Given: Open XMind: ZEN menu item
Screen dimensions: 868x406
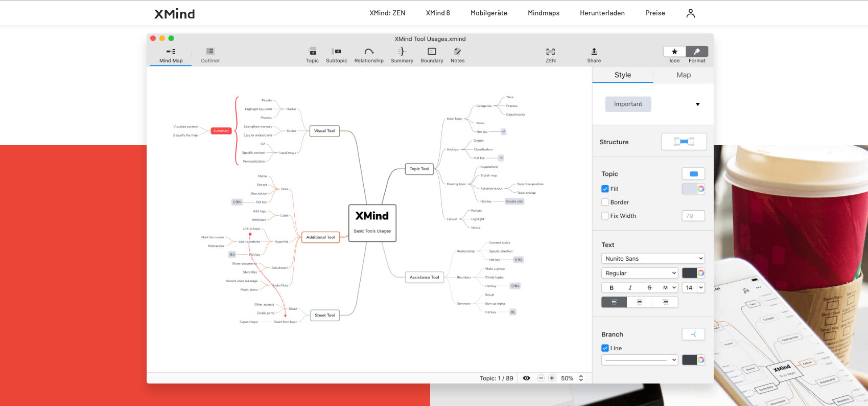Looking at the screenshot, I should coord(387,13).
